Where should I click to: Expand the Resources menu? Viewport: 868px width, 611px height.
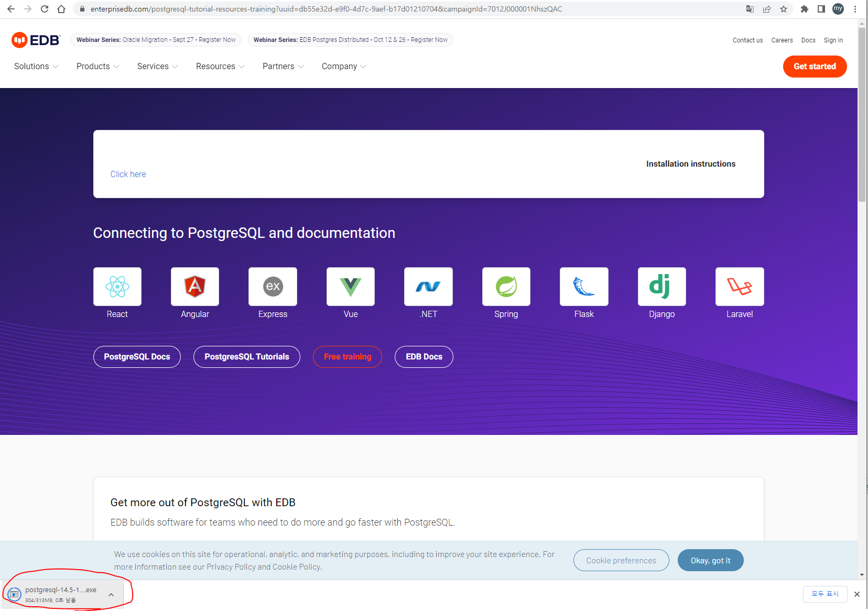[x=220, y=67]
